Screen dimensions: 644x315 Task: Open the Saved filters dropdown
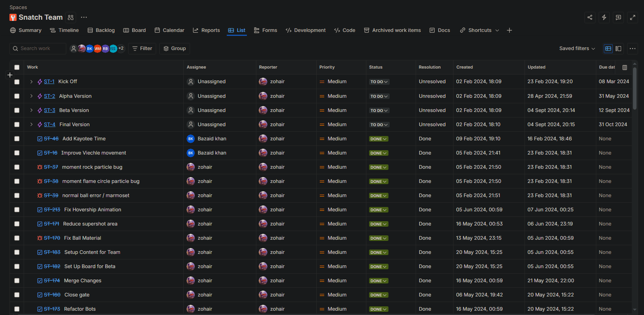pos(577,48)
